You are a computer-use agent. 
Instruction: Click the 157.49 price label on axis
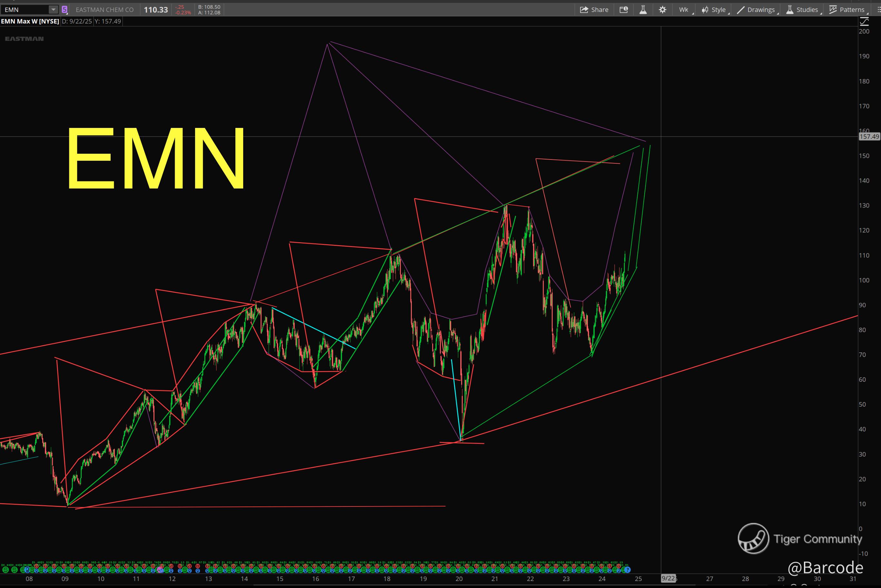(x=869, y=137)
